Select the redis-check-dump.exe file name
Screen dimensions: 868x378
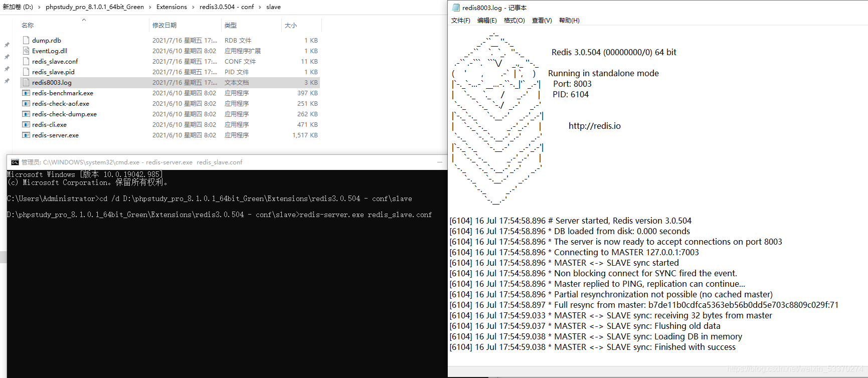pyautogui.click(x=64, y=114)
